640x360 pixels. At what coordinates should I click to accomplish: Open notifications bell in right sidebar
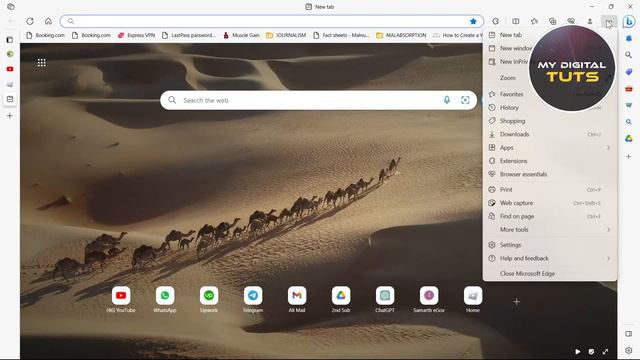(629, 38)
